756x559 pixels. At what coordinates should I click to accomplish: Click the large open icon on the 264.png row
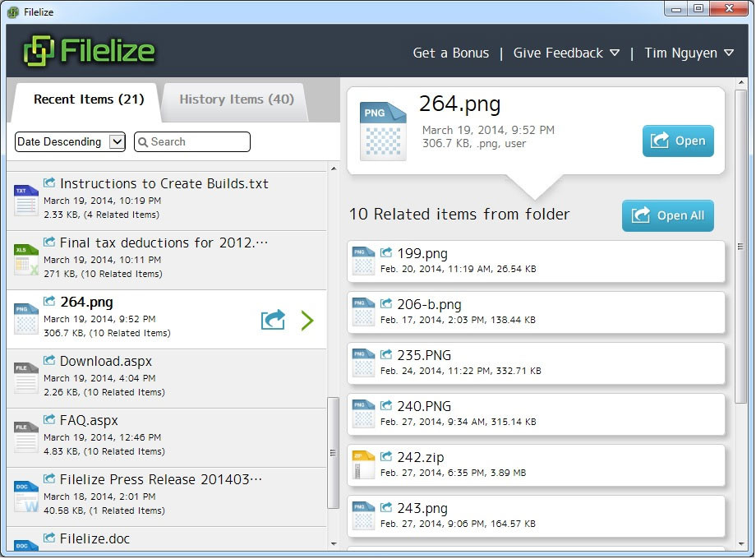[x=273, y=320]
